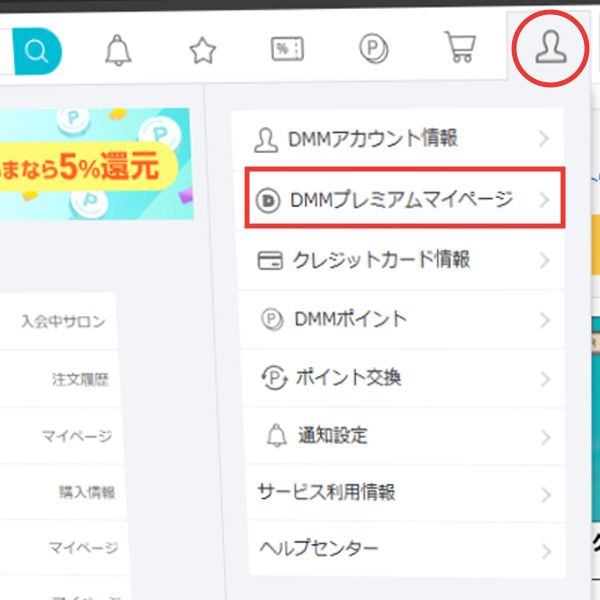
Task: Select クレジットカード情報 menu entry
Action: (x=401, y=259)
